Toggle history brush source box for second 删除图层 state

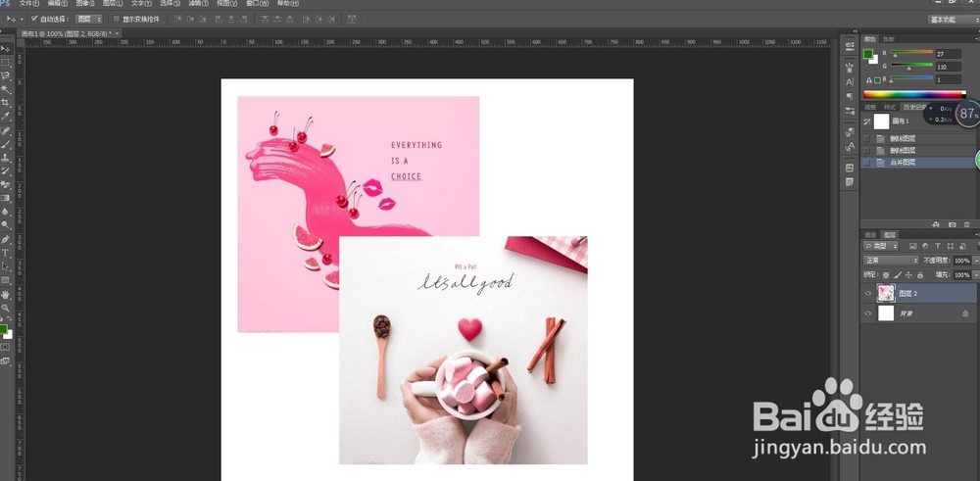pyautogui.click(x=866, y=151)
